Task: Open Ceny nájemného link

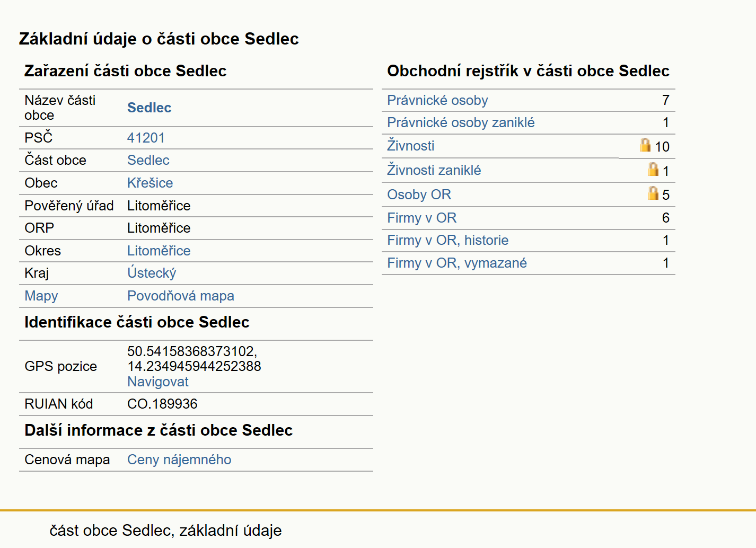Action: (179, 459)
